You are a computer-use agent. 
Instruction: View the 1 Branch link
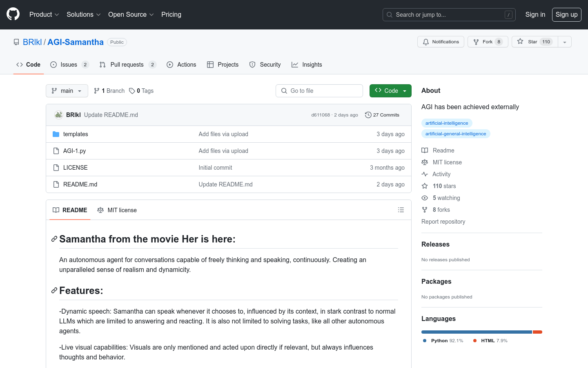109,91
